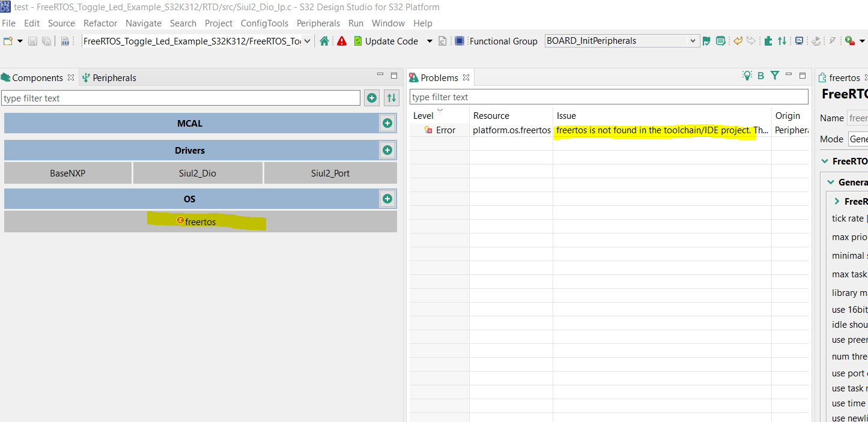The image size is (868, 422).
Task: Switch to the Peripherals tab
Action: coord(109,77)
